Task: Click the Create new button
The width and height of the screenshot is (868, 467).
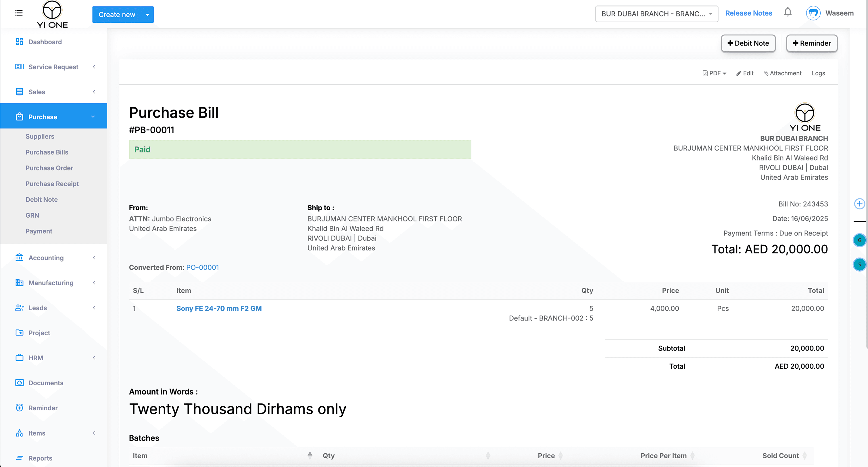Action: pyautogui.click(x=117, y=14)
